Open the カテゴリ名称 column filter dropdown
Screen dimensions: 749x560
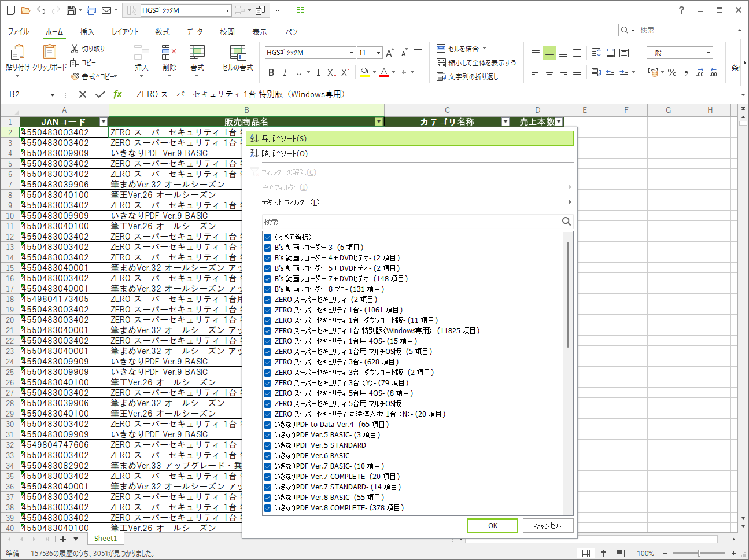(x=506, y=122)
